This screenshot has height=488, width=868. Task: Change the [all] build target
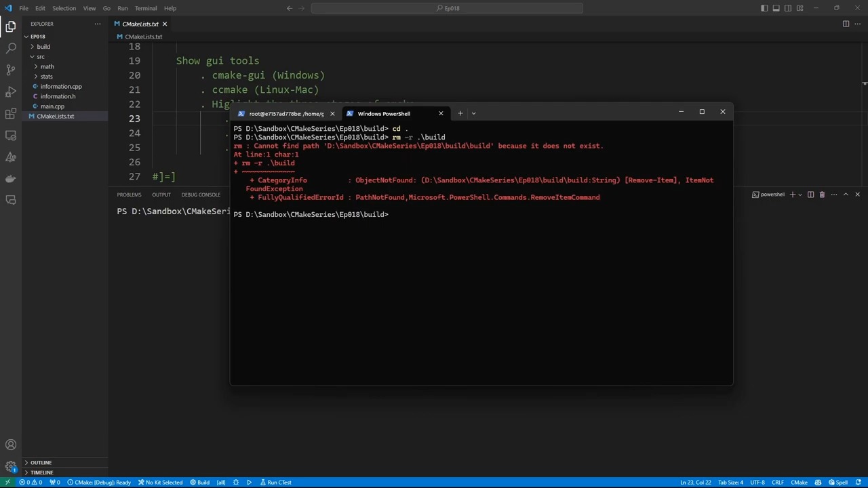221,483
